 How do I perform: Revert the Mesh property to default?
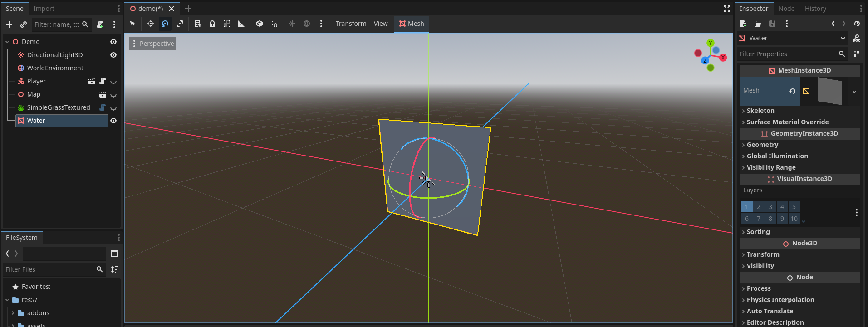792,91
